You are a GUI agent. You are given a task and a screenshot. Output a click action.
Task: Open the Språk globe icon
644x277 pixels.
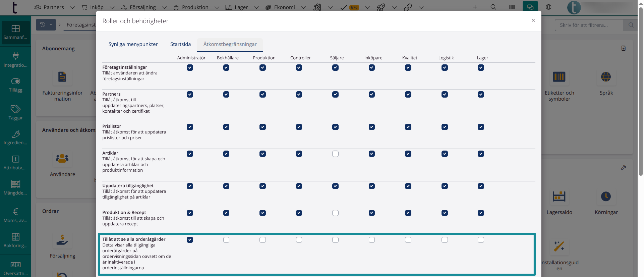click(606, 77)
